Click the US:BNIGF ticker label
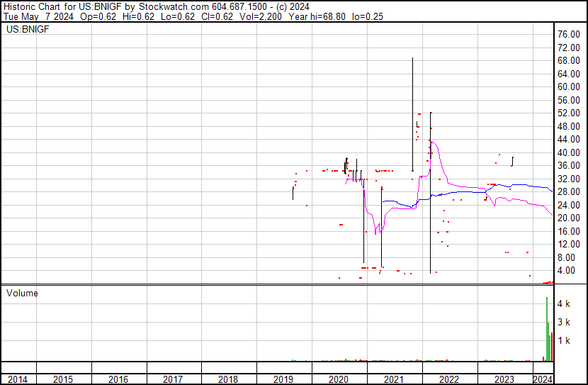Image resolution: width=588 pixels, height=385 pixels. 22,30
